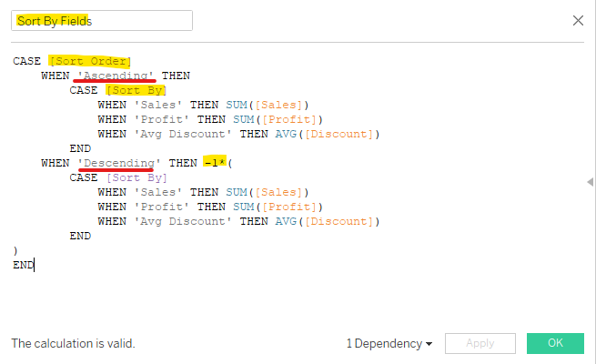The width and height of the screenshot is (596, 364).
Task: Click the 'Descending' string in formula
Action: tap(122, 163)
